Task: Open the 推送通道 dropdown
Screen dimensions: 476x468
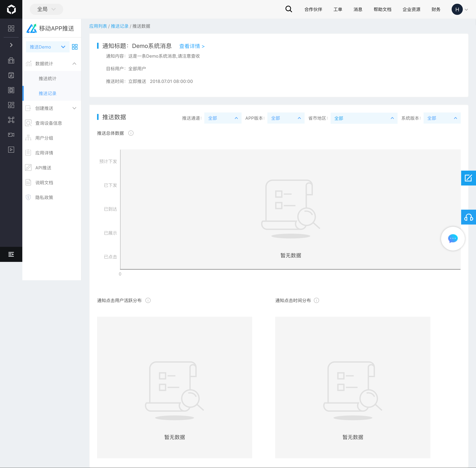Action: coord(223,118)
